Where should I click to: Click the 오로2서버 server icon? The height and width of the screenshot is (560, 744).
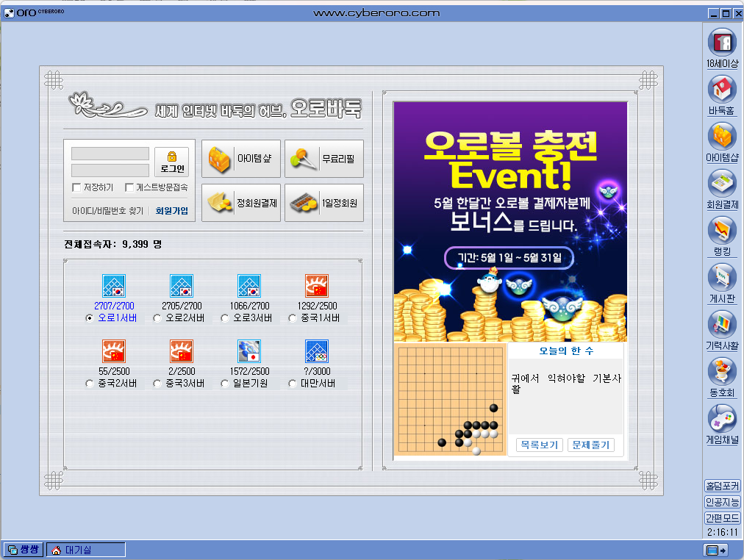click(x=182, y=286)
